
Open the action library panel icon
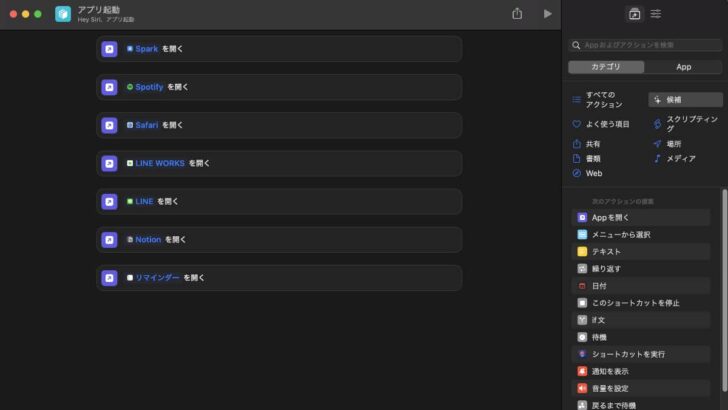[x=634, y=14]
